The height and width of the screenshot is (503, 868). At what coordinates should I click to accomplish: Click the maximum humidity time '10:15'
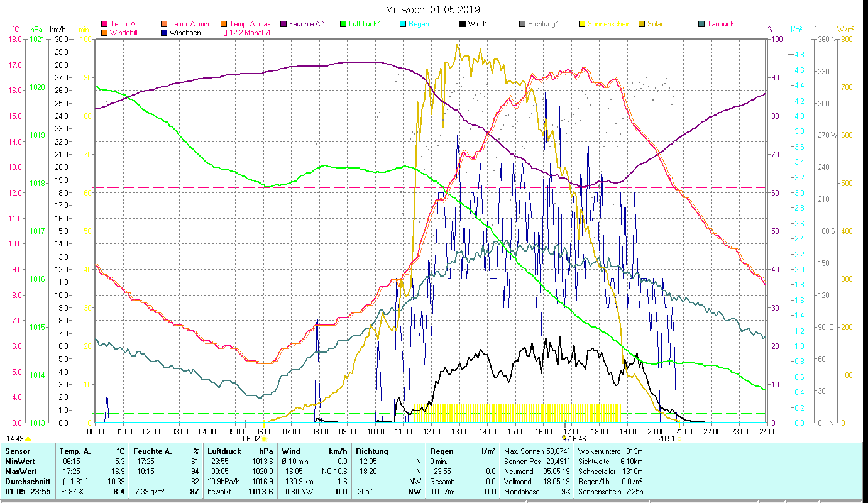tap(145, 471)
